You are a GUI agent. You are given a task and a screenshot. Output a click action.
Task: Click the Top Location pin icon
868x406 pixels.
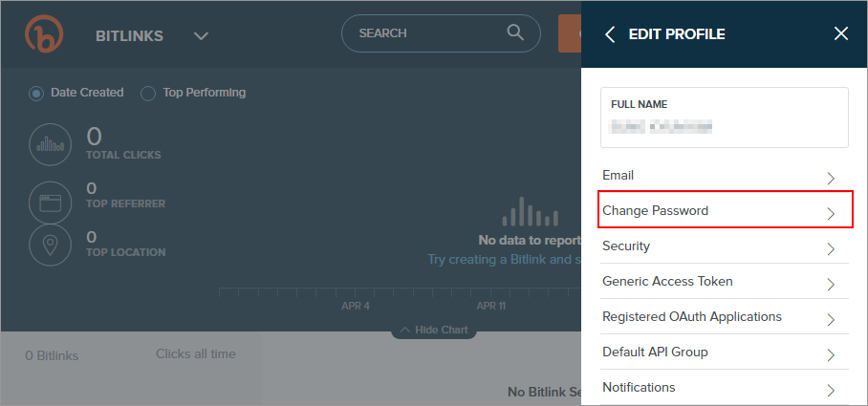pos(50,246)
